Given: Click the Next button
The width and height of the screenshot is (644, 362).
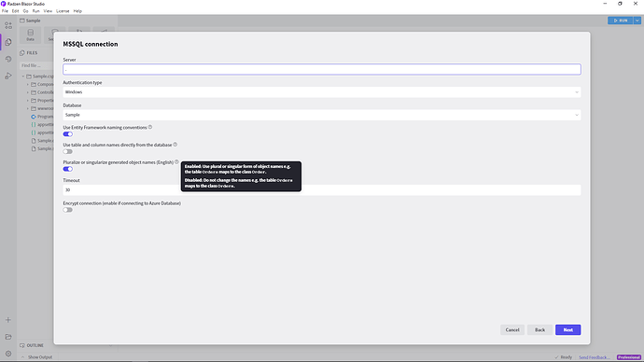Looking at the screenshot, I should pyautogui.click(x=568, y=329).
